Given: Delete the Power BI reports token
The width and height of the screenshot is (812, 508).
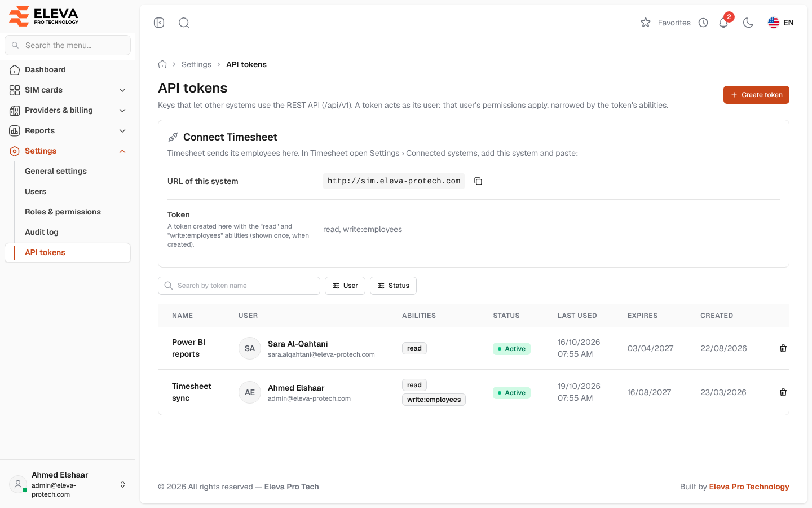Looking at the screenshot, I should click(x=783, y=348).
